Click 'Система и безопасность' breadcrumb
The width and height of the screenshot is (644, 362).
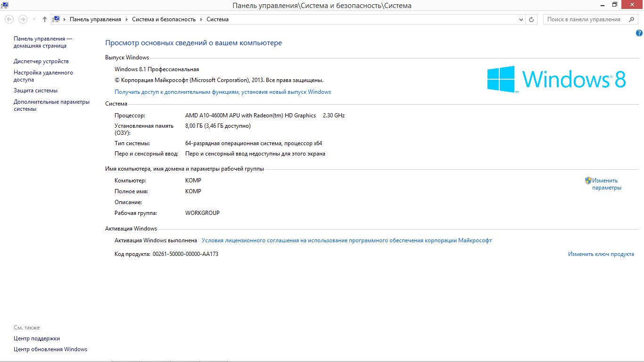(164, 19)
